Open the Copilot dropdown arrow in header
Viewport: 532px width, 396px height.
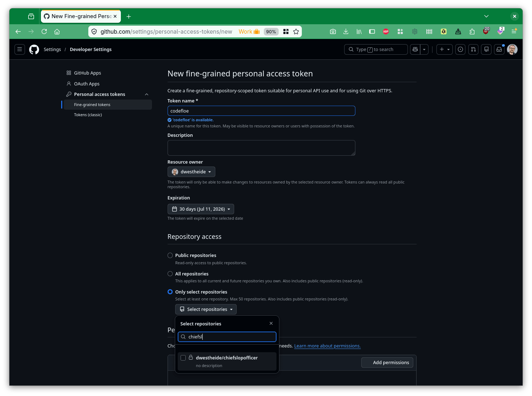coord(424,49)
